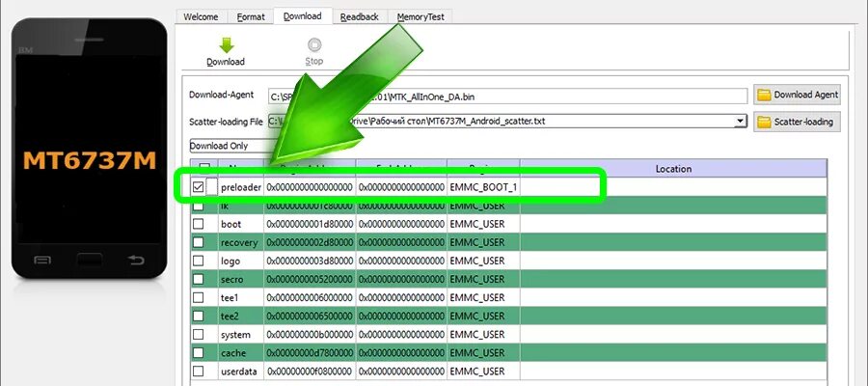Click begin address 0x0000000001d80000

[x=310, y=224]
